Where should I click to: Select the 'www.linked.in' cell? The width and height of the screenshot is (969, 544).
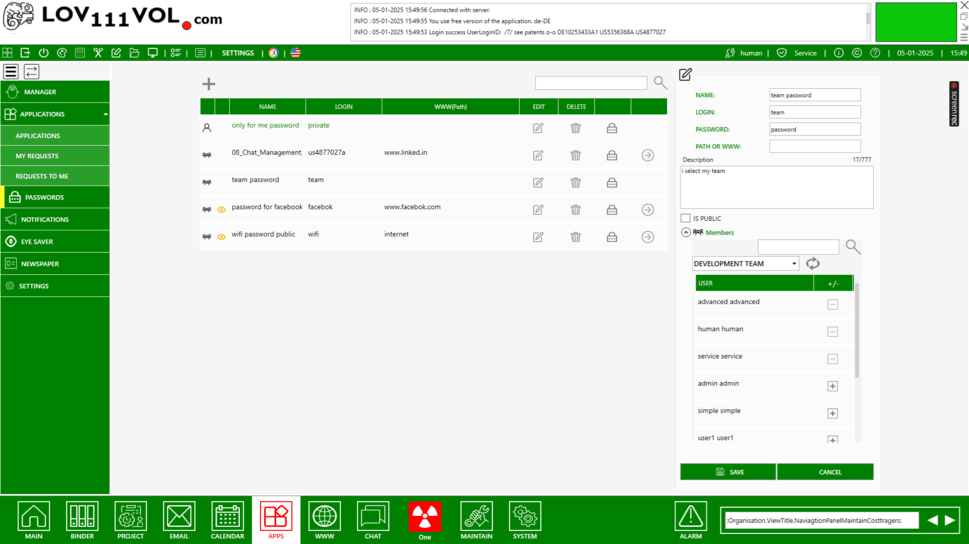pyautogui.click(x=405, y=153)
